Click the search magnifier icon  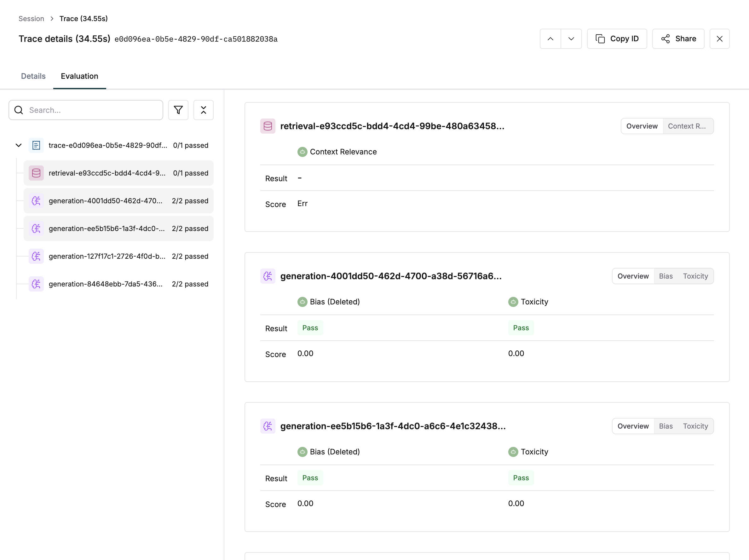pyautogui.click(x=19, y=110)
